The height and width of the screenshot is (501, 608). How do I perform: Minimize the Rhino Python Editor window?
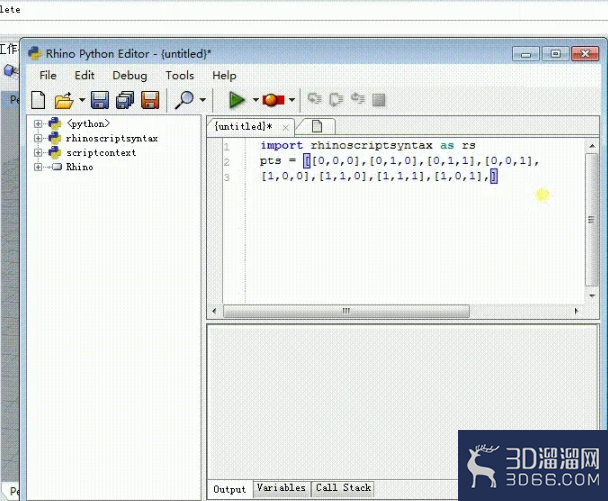click(525, 54)
